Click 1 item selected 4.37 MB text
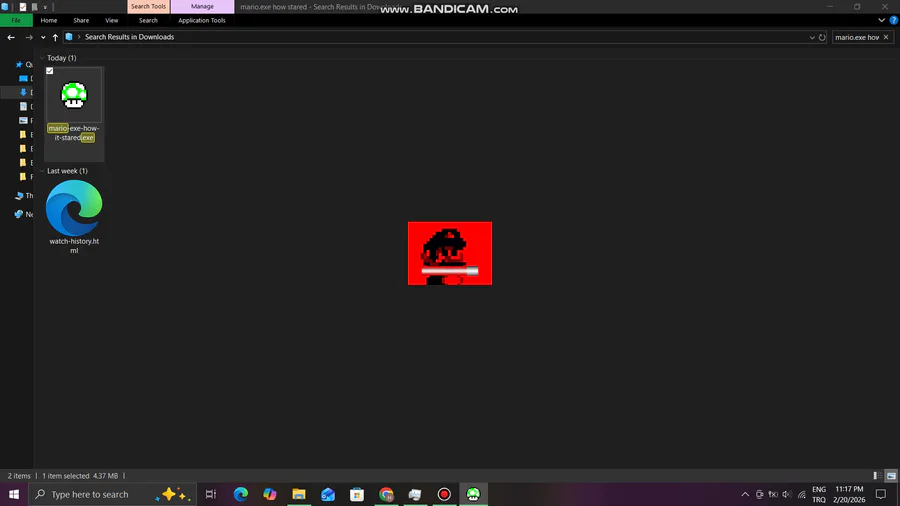900x506 pixels. click(80, 476)
